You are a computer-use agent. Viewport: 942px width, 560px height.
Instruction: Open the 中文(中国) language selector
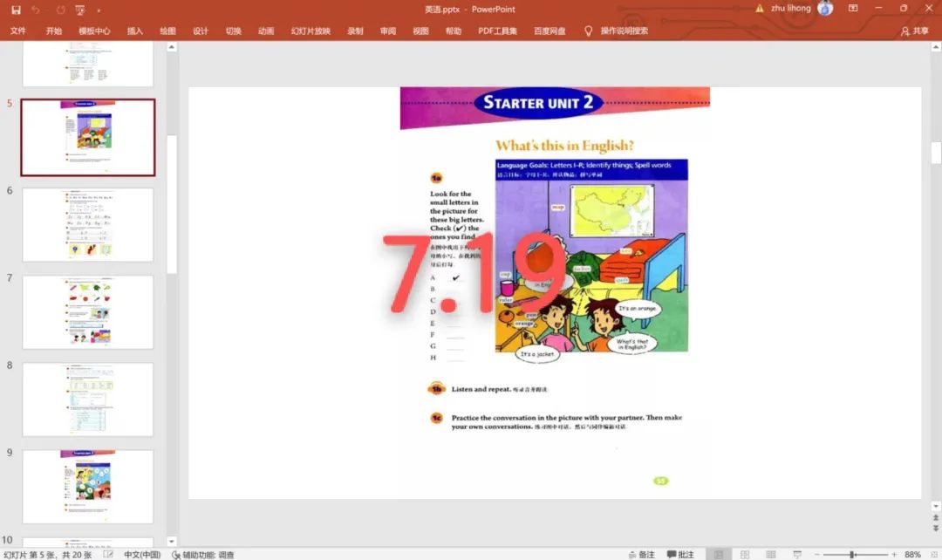click(x=141, y=555)
